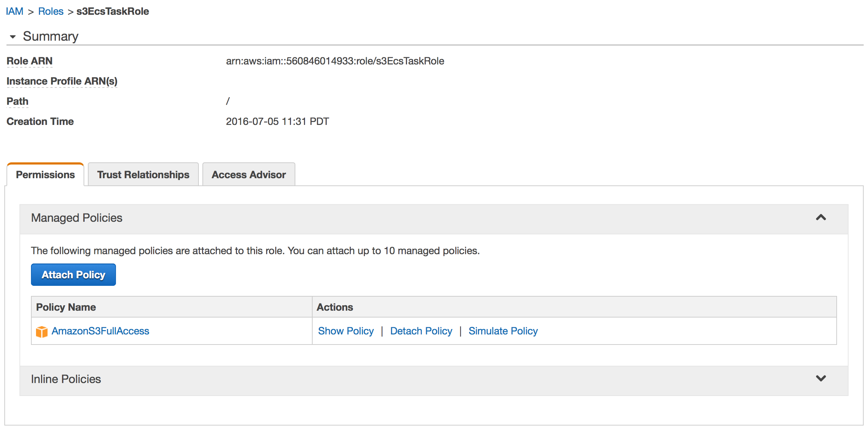Collapse the Summary section triangle
The image size is (868, 432).
13,37
